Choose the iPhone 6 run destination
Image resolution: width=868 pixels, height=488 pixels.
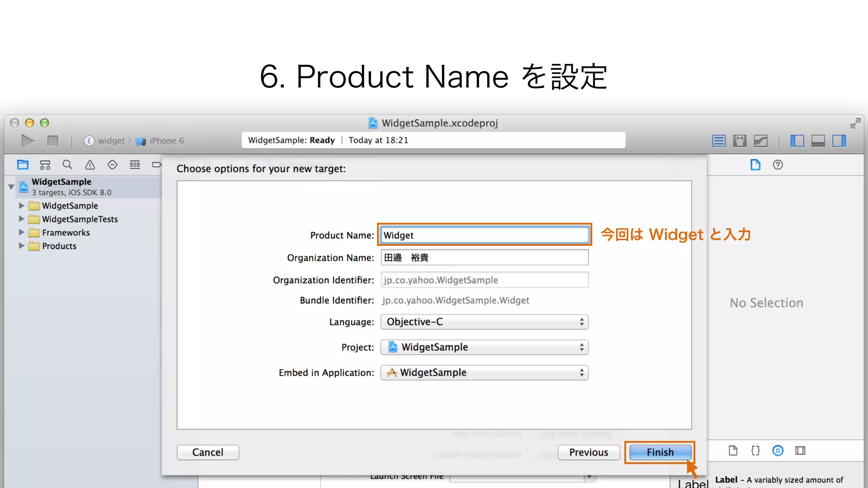pyautogui.click(x=160, y=141)
